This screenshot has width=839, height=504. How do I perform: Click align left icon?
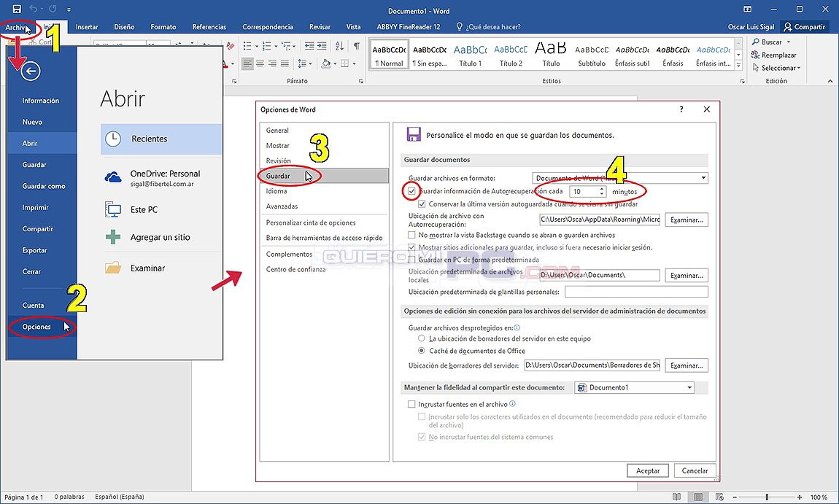247,63
